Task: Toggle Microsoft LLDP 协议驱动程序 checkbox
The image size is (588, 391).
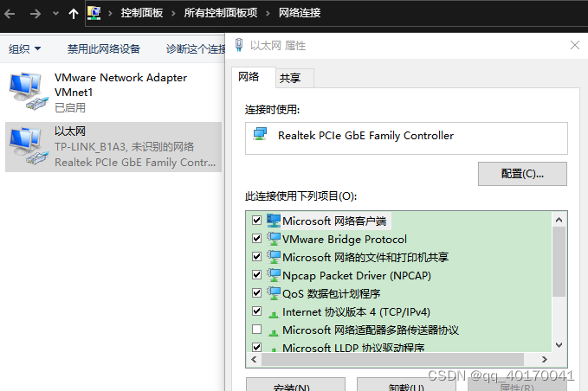Action: point(256,347)
